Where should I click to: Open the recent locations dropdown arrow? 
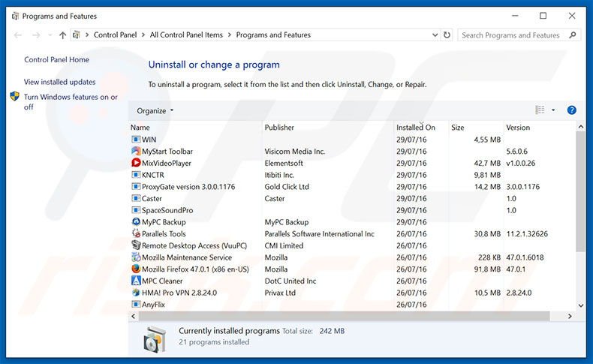pos(50,35)
